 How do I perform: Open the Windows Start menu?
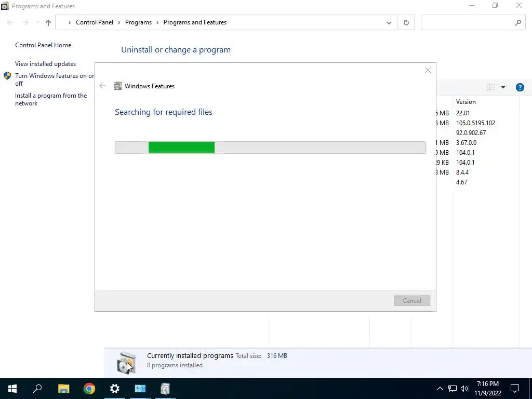(x=12, y=389)
